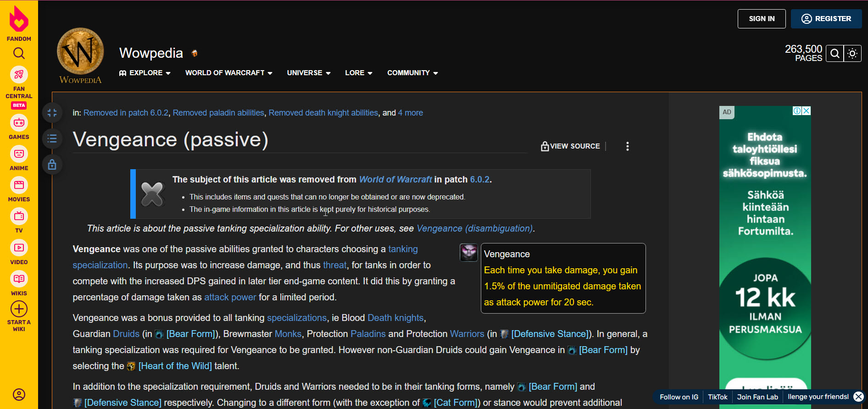The width and height of the screenshot is (868, 409).
Task: Open the sidebar search magnifier
Action: (x=19, y=53)
